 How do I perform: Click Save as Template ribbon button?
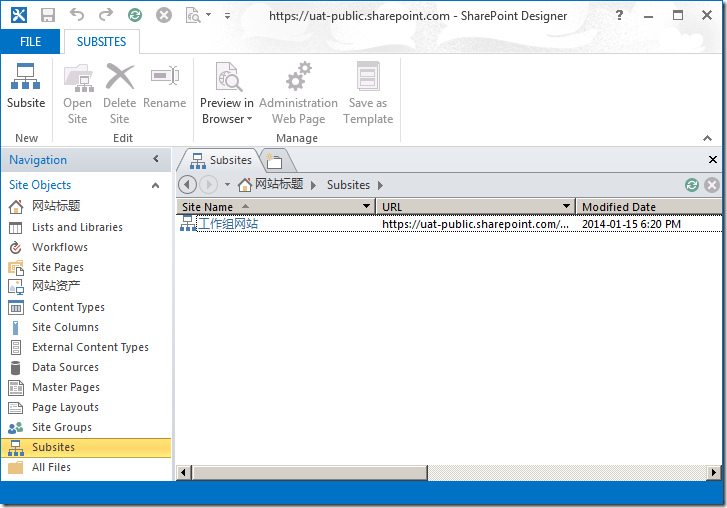tap(368, 94)
